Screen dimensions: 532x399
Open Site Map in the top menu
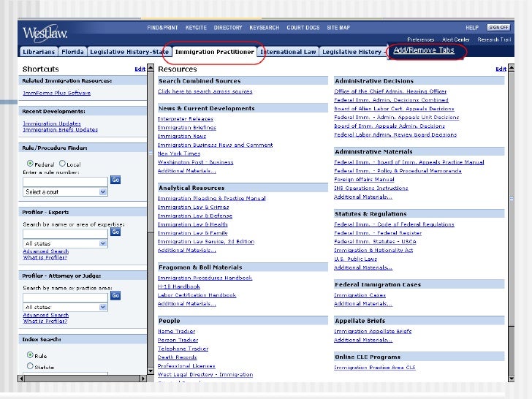(x=338, y=28)
